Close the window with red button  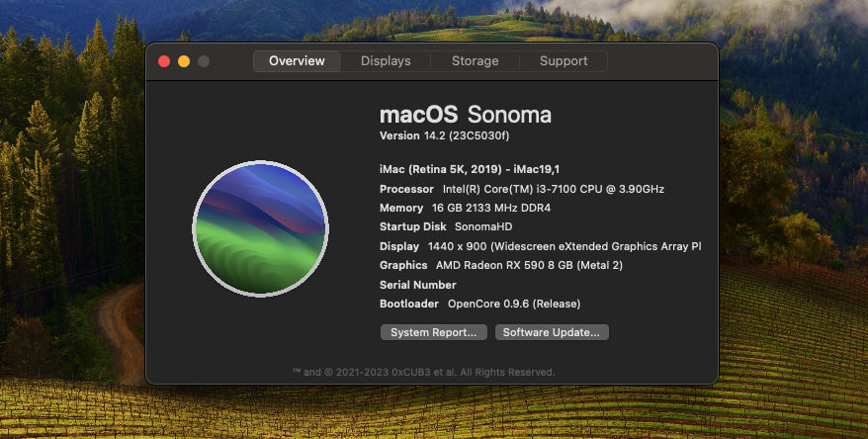coord(164,61)
